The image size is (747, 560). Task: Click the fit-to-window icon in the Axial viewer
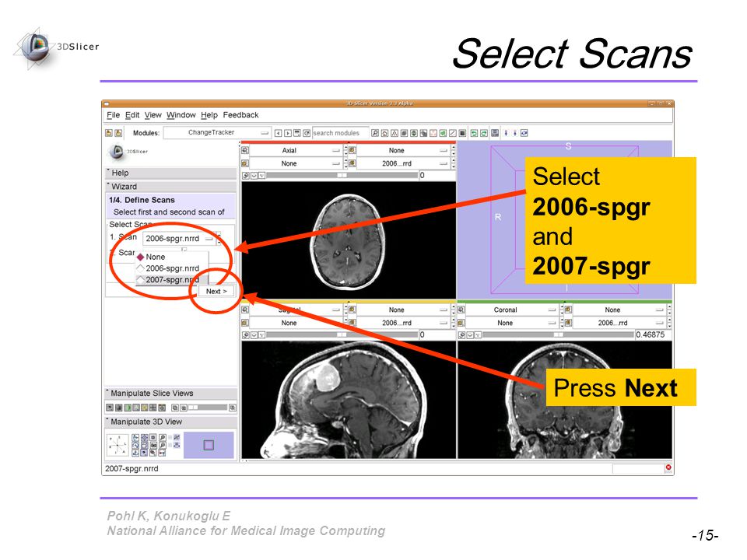pyautogui.click(x=245, y=150)
